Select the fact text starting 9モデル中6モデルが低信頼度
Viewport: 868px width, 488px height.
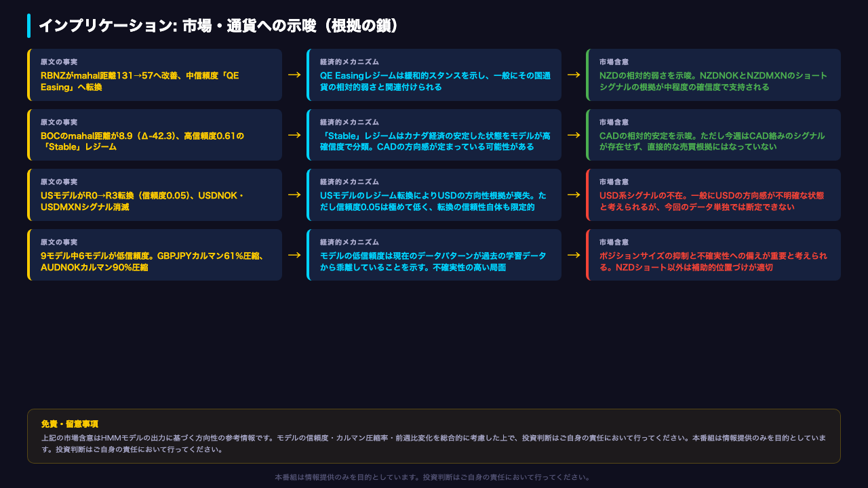tap(152, 262)
